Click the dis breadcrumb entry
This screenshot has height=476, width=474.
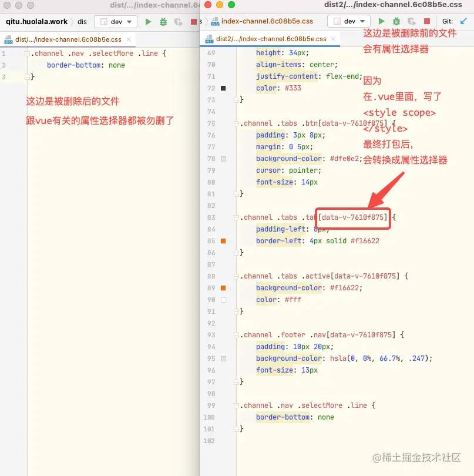82,22
